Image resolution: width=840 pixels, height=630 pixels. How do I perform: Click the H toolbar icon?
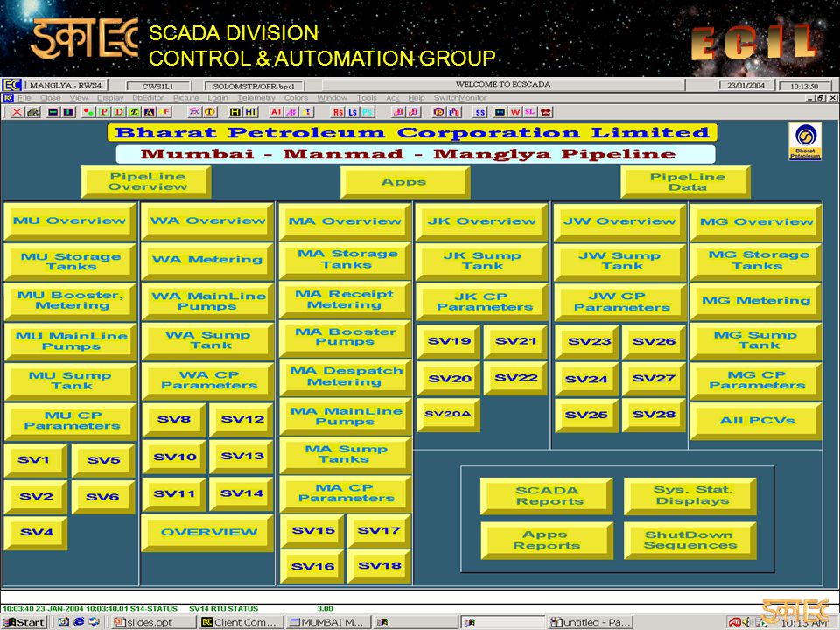(235, 112)
